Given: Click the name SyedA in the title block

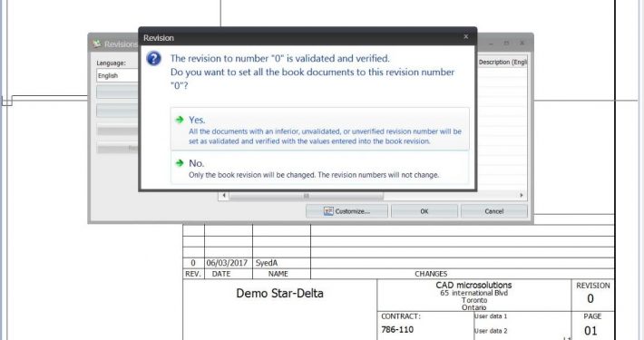Looking at the screenshot, I should [267, 263].
